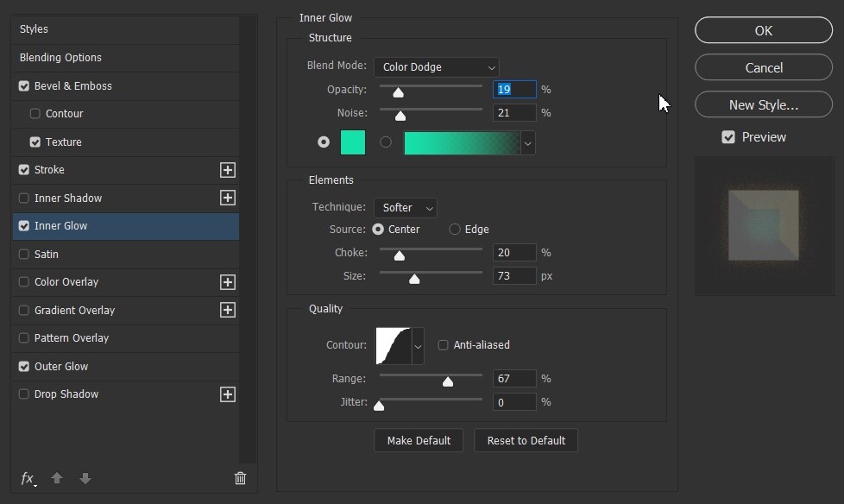Click the Opacity percentage input field
This screenshot has width=844, height=504.
514,90
